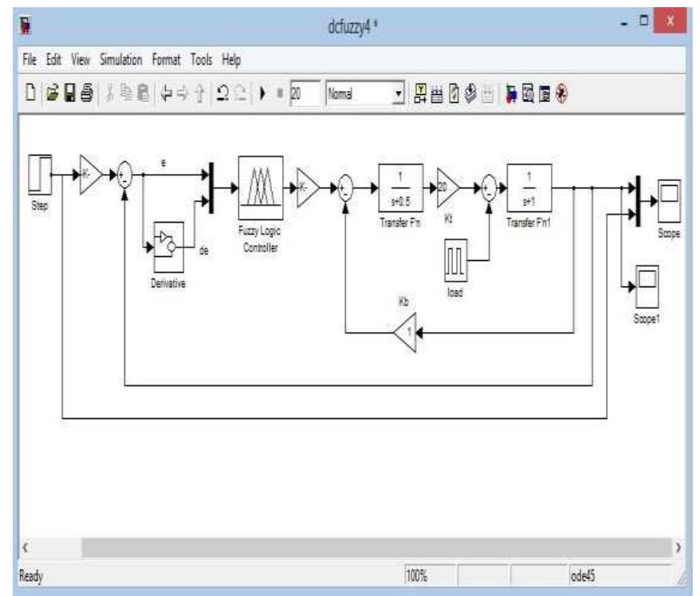Image resolution: width=700 pixels, height=596 pixels.
Task: Navigate back with the left arrow icon
Action: coord(166,93)
